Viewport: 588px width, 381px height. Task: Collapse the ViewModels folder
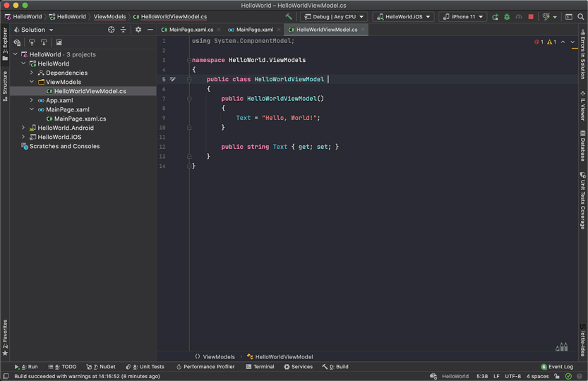tap(32, 82)
